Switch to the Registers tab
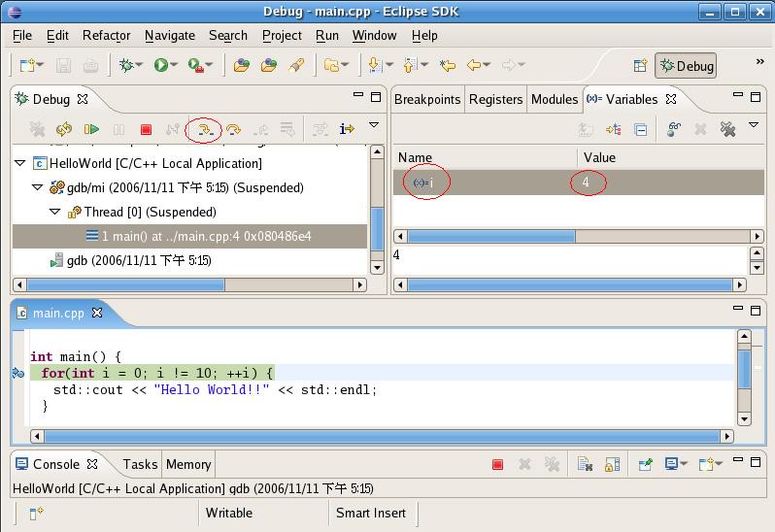Screen dimensions: 775x532 pyautogui.click(x=495, y=99)
